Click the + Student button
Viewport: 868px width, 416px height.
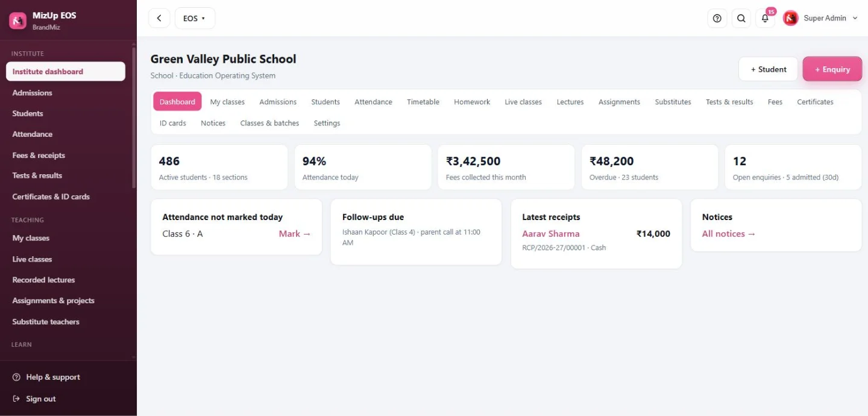(x=769, y=69)
